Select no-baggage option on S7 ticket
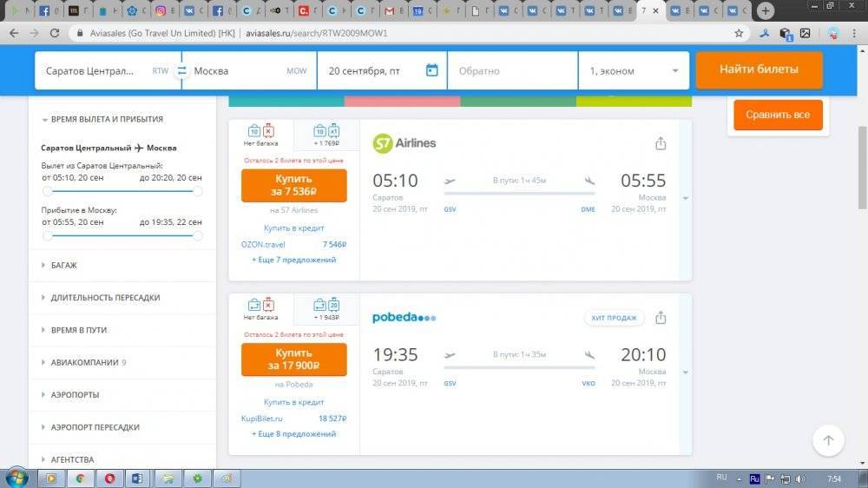This screenshot has height=488, width=868. [260, 135]
